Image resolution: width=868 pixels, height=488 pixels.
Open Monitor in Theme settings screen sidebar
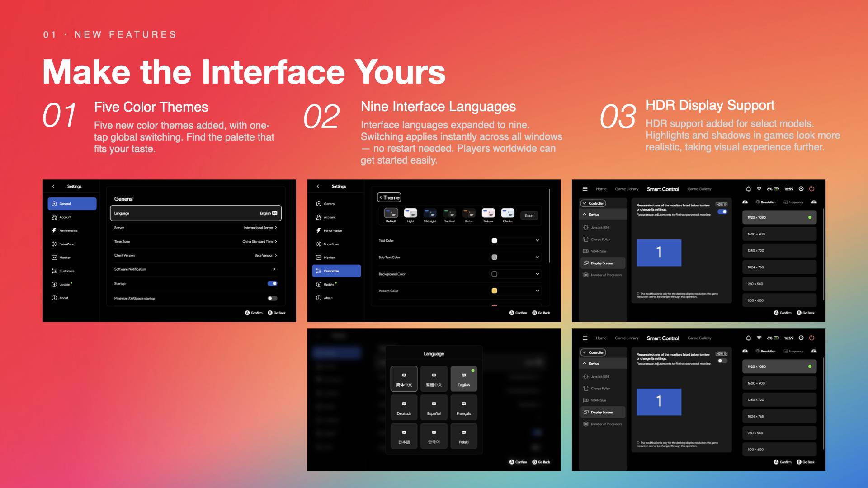click(x=325, y=258)
